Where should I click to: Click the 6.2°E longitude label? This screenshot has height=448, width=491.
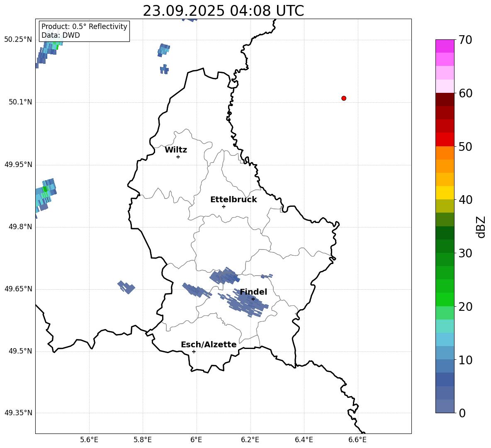pyautogui.click(x=250, y=440)
